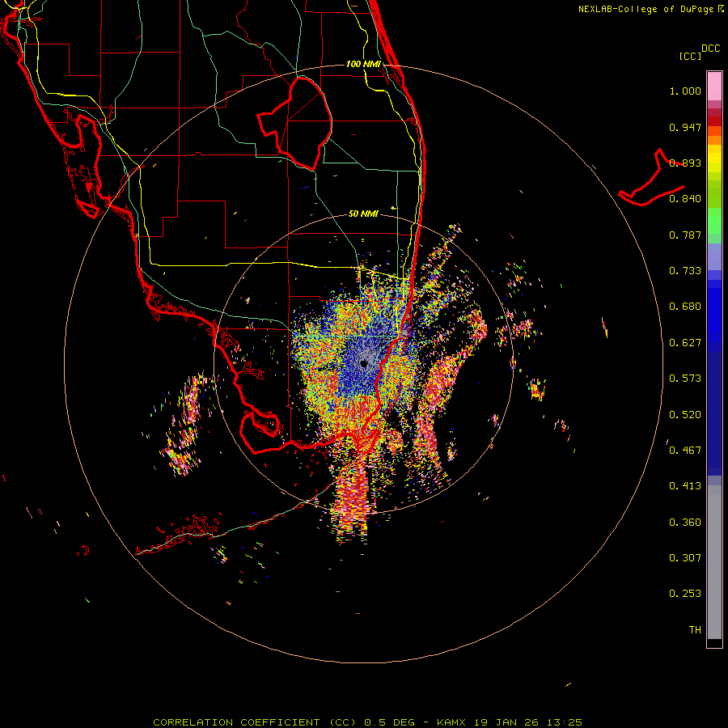Viewport: 728px width, 728px height.
Task: Click the DCC label above the color bar
Action: coord(711,49)
